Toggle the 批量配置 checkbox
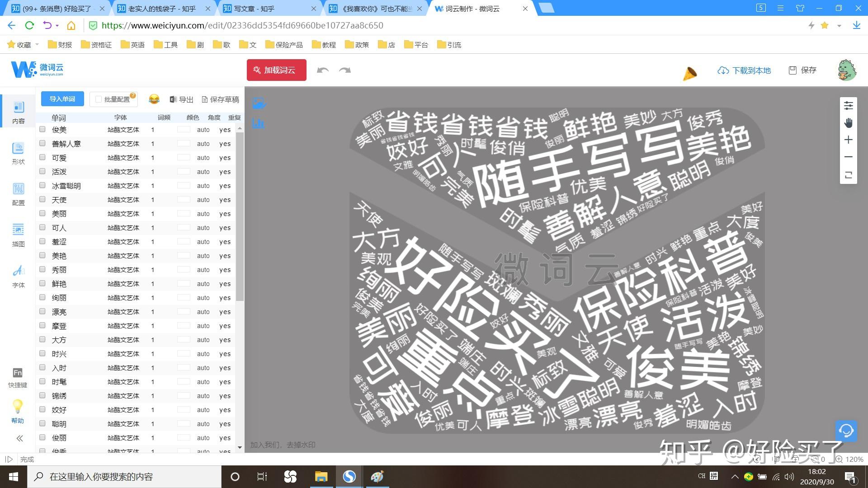 point(99,99)
